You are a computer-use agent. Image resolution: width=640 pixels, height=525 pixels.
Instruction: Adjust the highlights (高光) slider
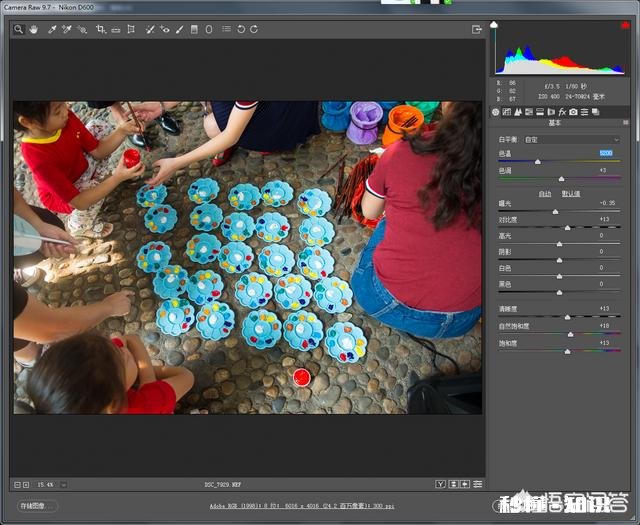[x=560, y=244]
